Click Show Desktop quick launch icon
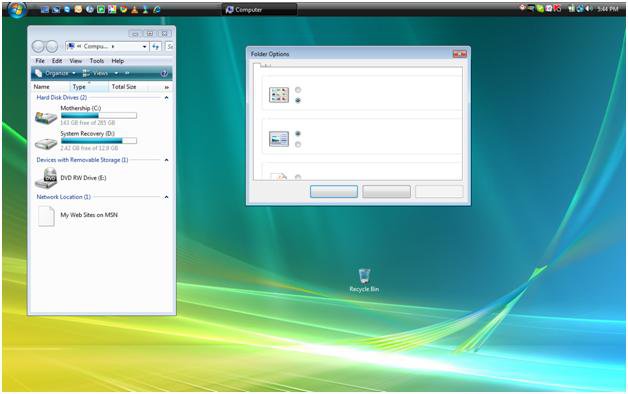This screenshot has width=628, height=394. (x=44, y=10)
